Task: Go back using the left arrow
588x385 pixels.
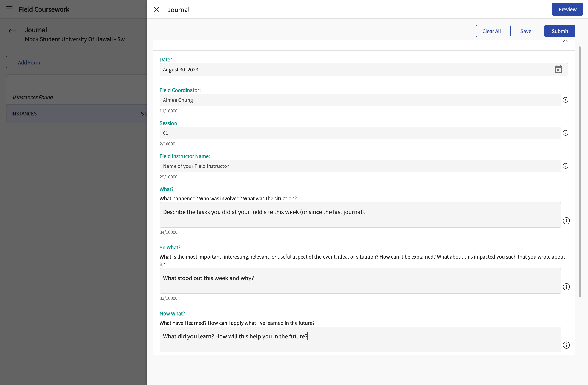Action: pos(12,31)
